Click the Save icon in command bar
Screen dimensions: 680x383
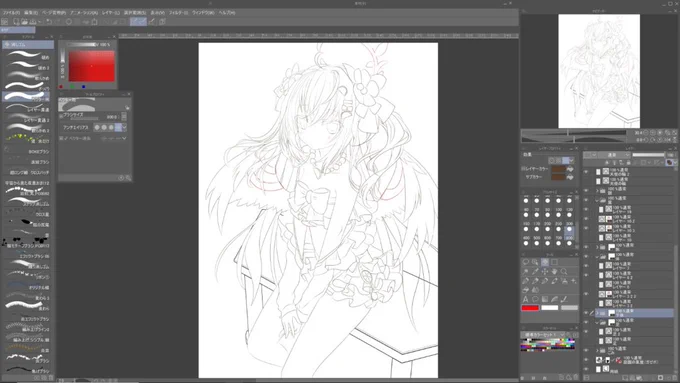[33, 21]
